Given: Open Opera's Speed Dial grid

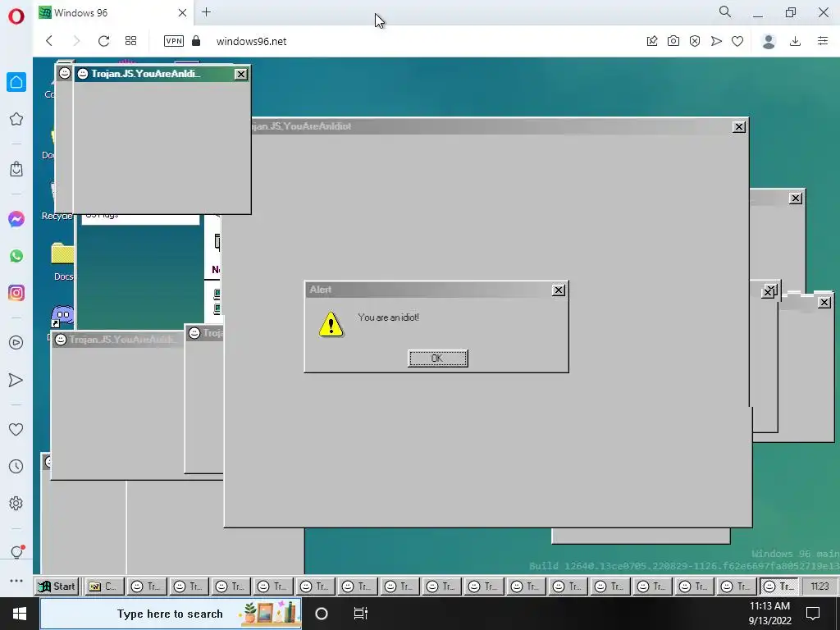Looking at the screenshot, I should pyautogui.click(x=130, y=41).
